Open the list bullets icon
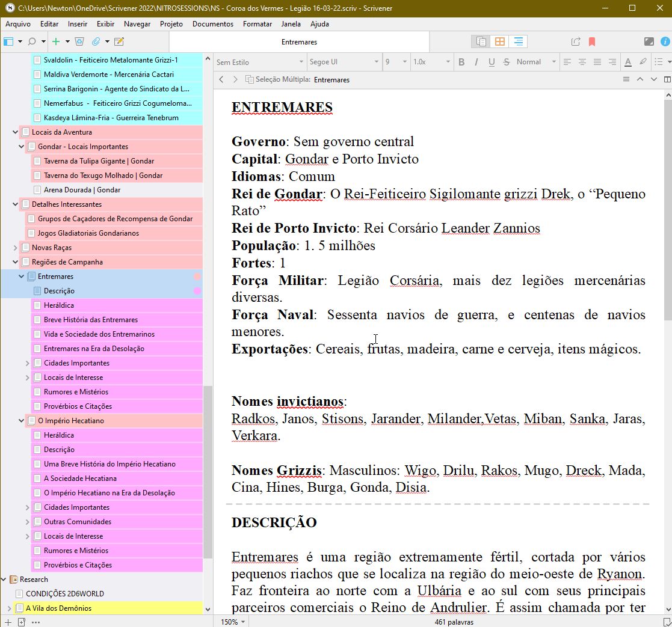This screenshot has width=672, height=627. coord(659,62)
